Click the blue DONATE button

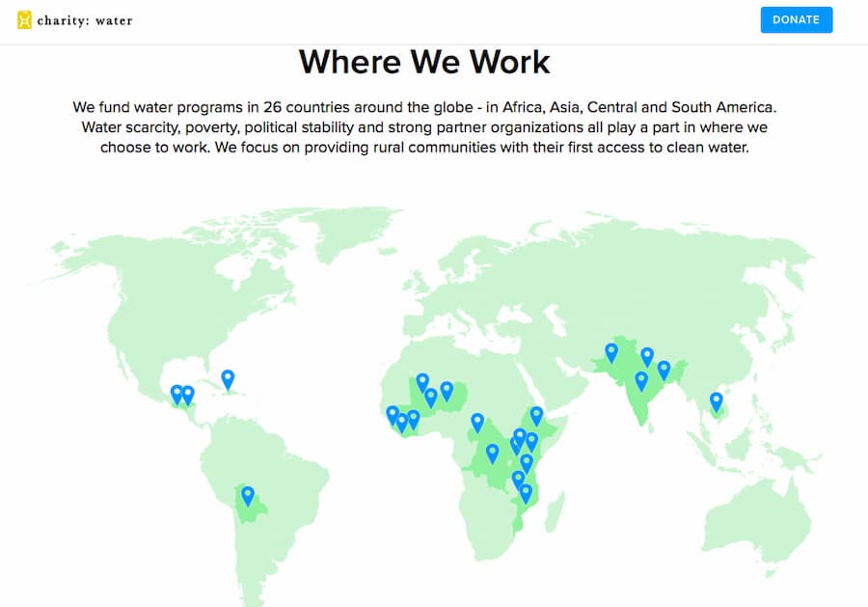click(796, 20)
